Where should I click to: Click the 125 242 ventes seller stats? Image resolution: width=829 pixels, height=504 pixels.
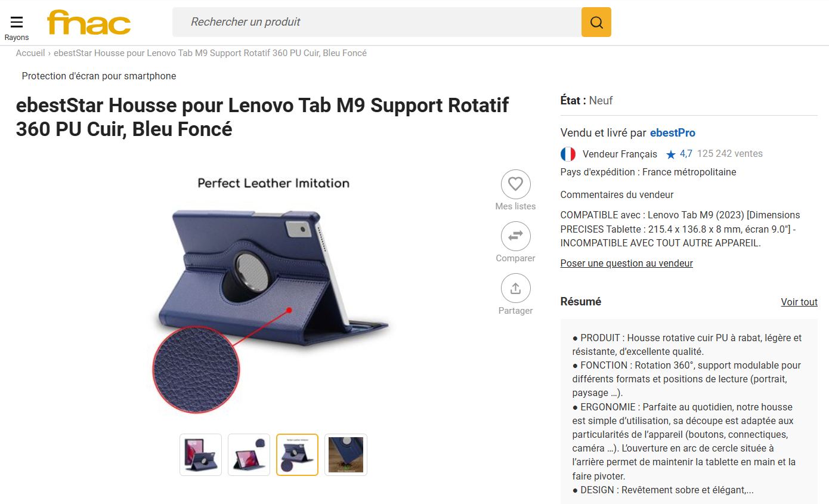[x=730, y=153]
